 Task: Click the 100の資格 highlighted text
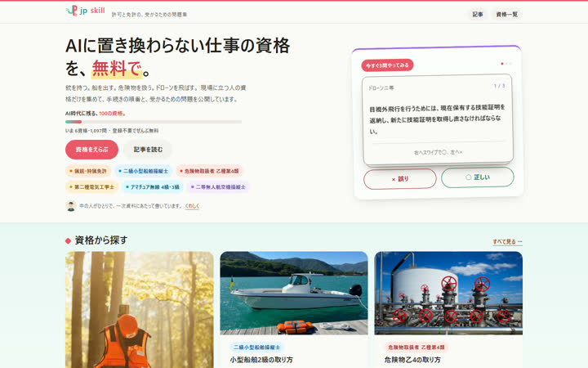pyautogui.click(x=111, y=113)
